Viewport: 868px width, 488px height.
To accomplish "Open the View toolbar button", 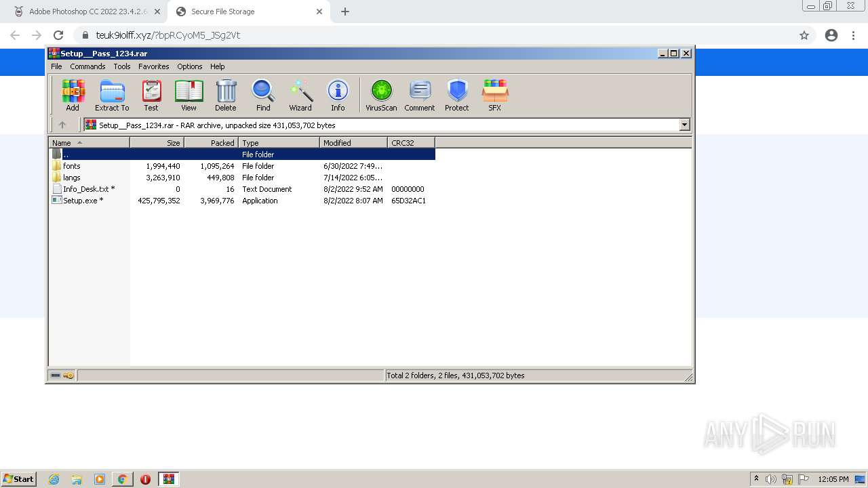I will click(189, 95).
